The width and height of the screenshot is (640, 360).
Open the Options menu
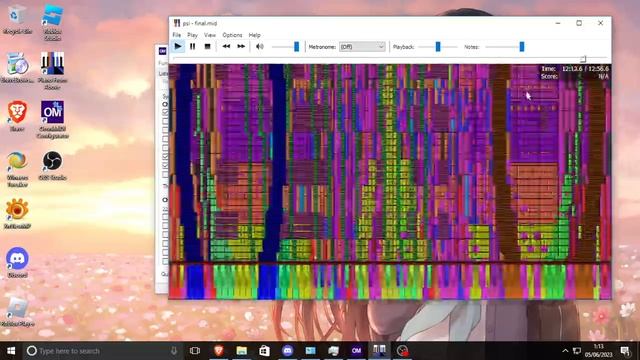pyautogui.click(x=232, y=35)
